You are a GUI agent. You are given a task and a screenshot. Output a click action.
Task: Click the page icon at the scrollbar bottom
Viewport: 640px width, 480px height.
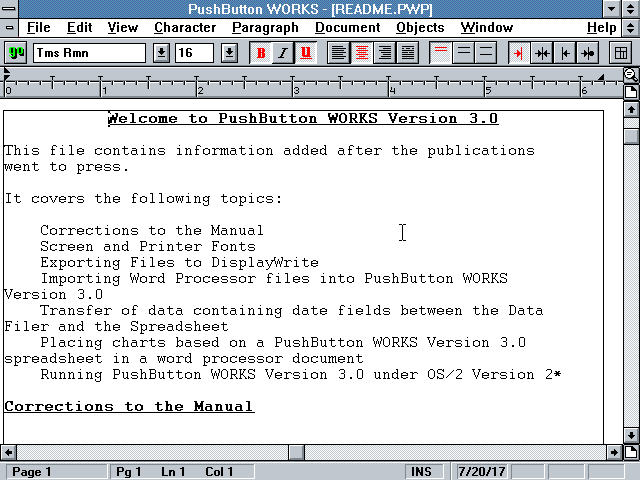coord(631,452)
